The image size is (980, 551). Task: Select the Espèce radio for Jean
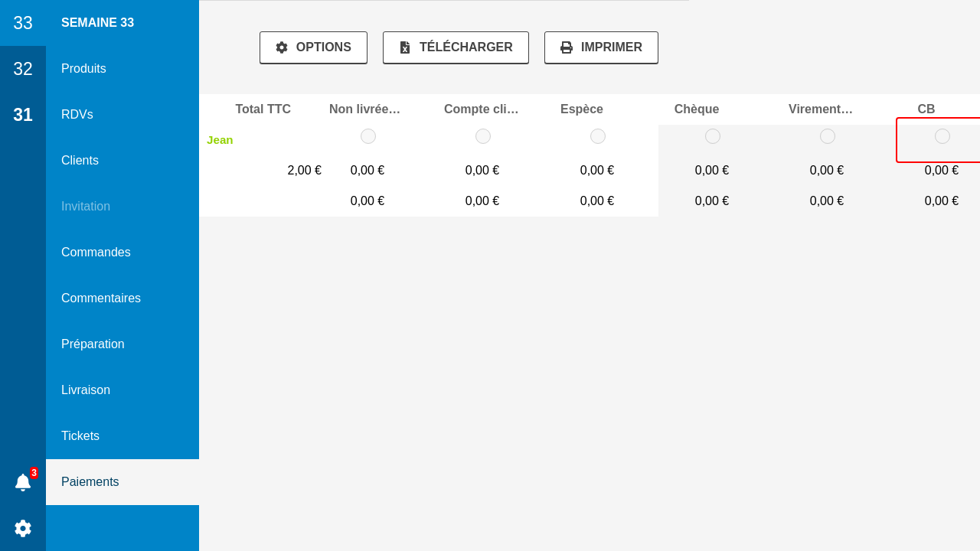[x=598, y=136]
